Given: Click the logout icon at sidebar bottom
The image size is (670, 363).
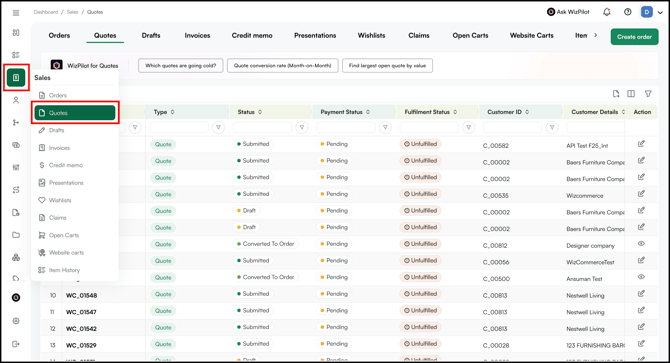Looking at the screenshot, I should click(x=16, y=344).
